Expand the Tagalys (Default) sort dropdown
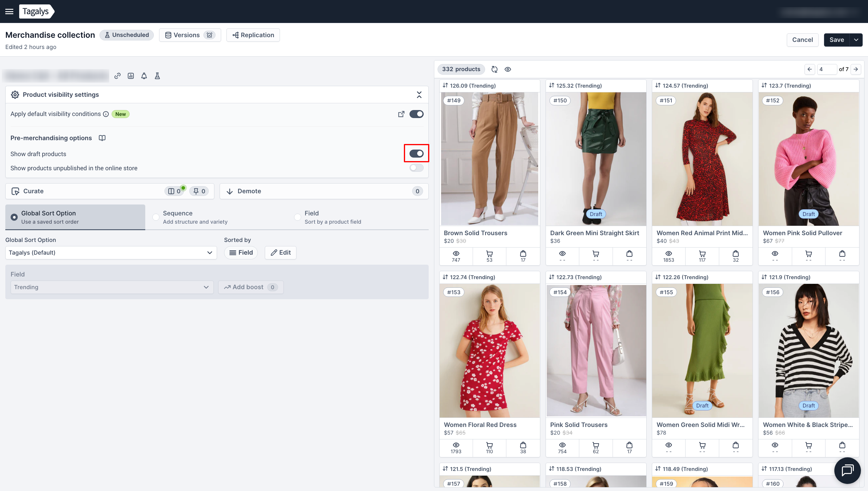This screenshot has height=491, width=868. pos(111,253)
